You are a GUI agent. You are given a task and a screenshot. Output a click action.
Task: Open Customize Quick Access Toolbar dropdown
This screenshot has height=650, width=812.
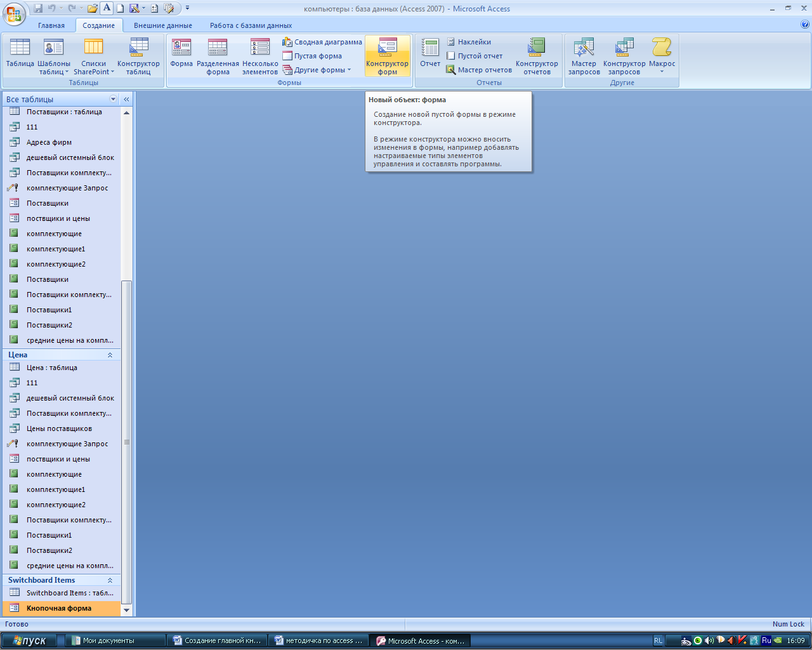tap(187, 8)
